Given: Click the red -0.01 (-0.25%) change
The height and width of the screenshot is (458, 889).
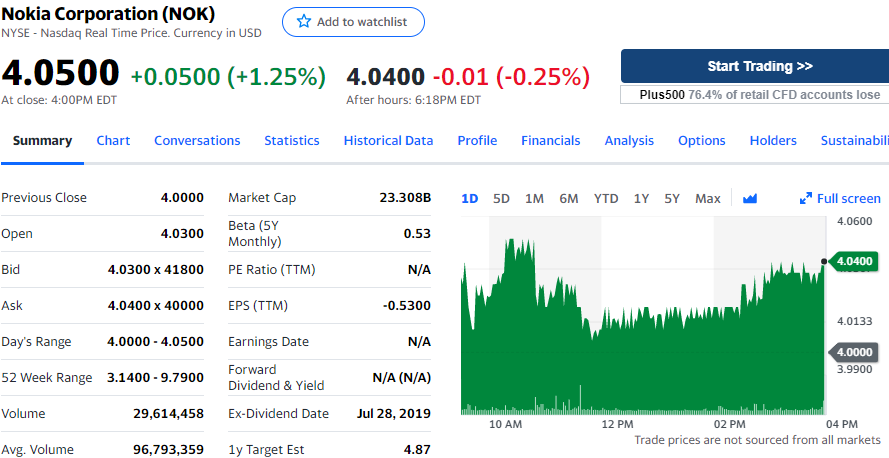Looking at the screenshot, I should click(x=511, y=77).
